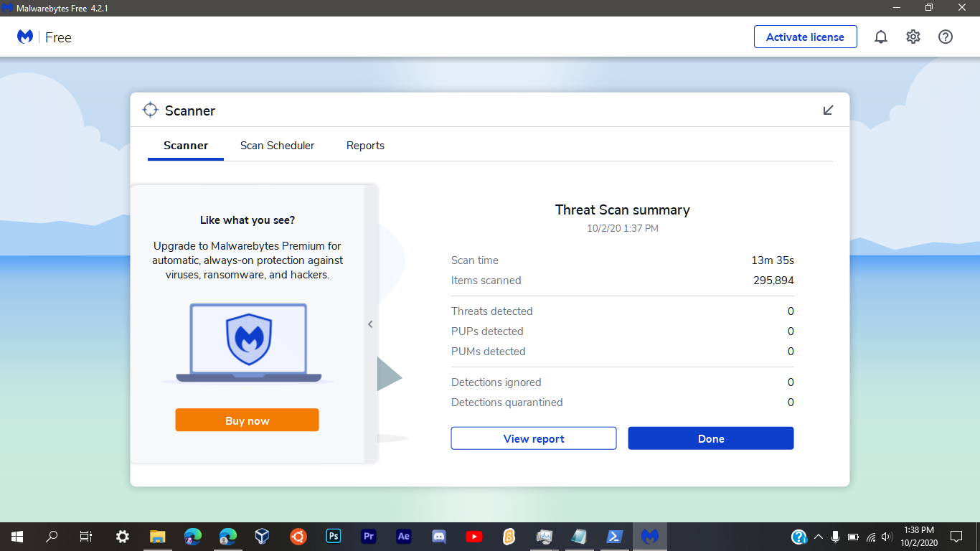The image size is (980, 551).
Task: Click the laptop shield promo image
Action: click(x=248, y=343)
